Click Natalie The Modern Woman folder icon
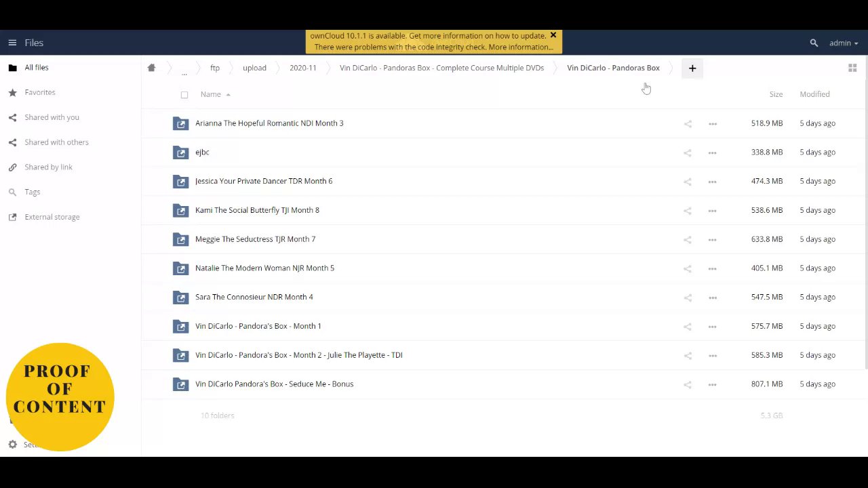Screen dimensions: 868x488 click(x=180, y=268)
